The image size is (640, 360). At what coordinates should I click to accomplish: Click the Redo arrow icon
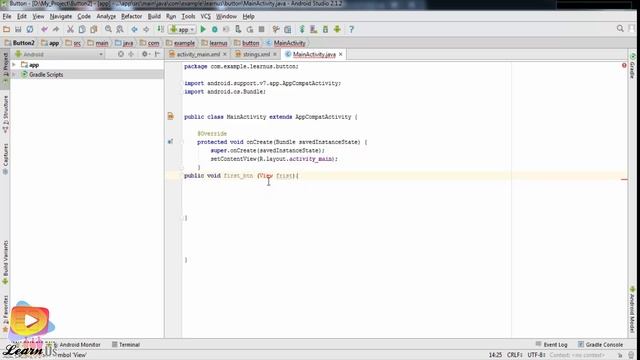tap(56, 29)
